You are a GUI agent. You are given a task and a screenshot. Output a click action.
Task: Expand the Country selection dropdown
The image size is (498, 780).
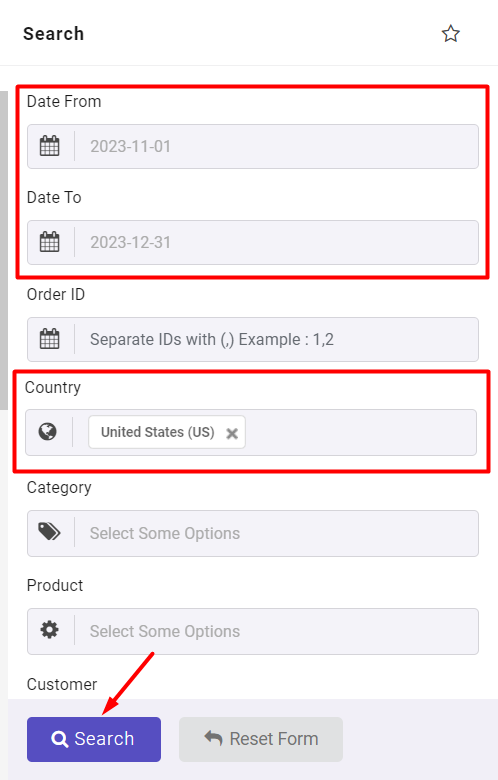pyautogui.click(x=361, y=432)
